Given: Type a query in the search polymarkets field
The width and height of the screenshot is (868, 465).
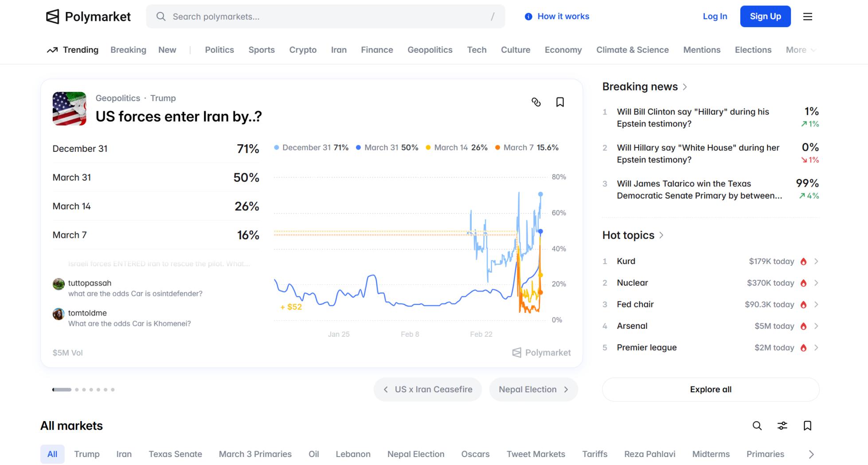Looking at the screenshot, I should pyautogui.click(x=310, y=16).
